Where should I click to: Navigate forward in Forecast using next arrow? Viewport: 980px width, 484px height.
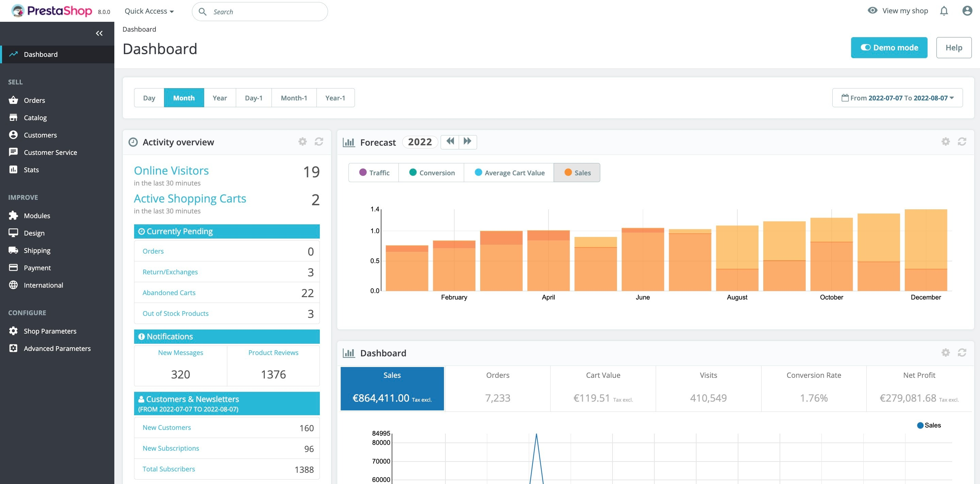coord(468,141)
